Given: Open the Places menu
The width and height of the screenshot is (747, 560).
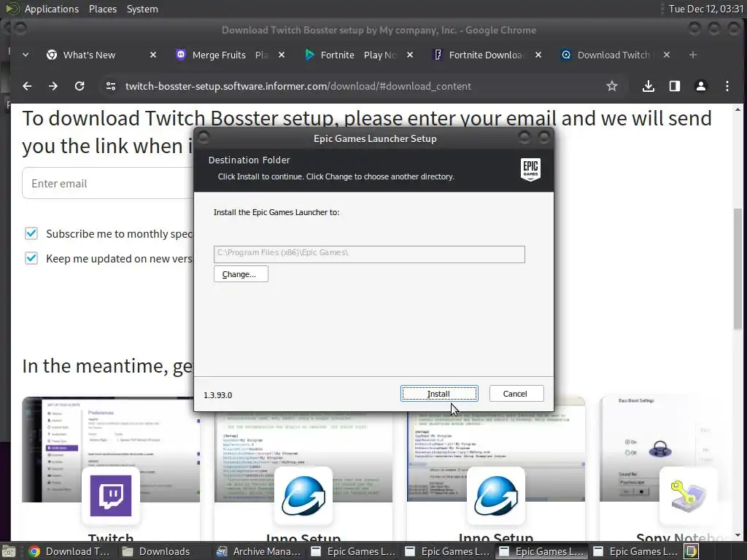Looking at the screenshot, I should coord(103,9).
